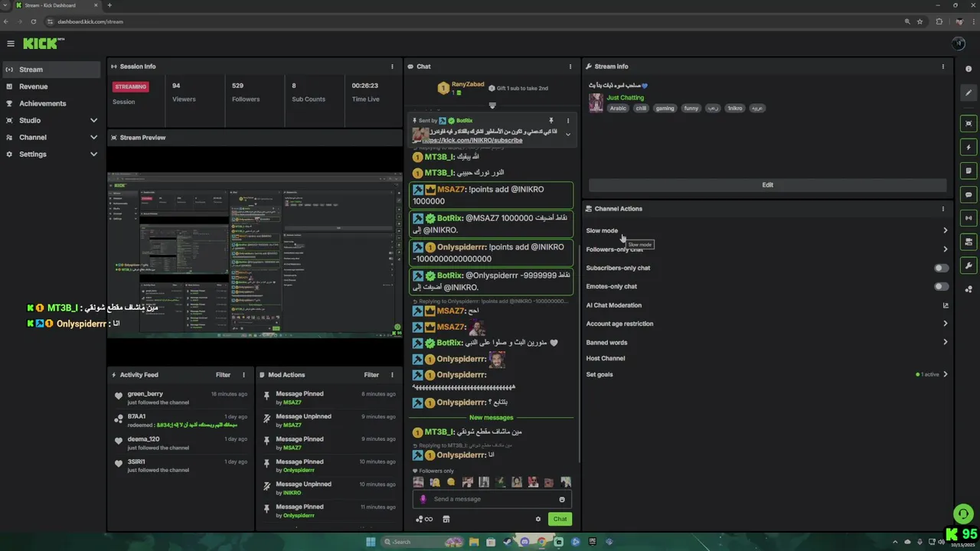This screenshot has width=980, height=551.
Task: Open the hamburger menu beside Kick logo
Action: point(11,44)
